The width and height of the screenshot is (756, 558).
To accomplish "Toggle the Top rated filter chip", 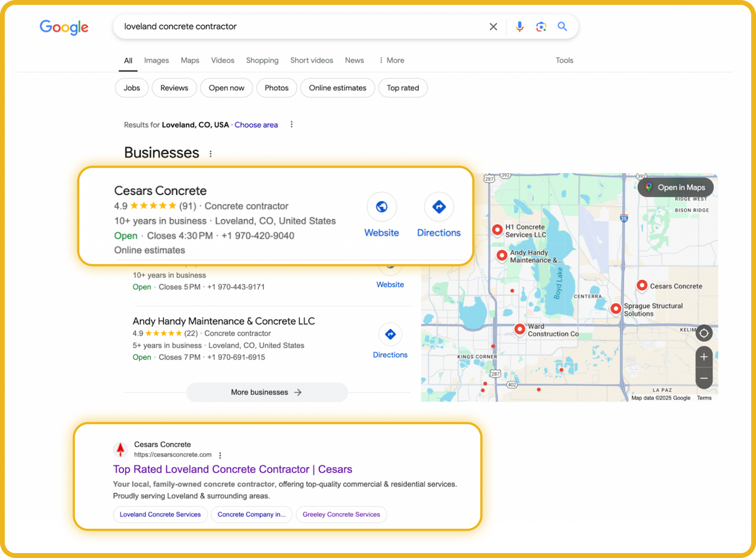I will [403, 88].
